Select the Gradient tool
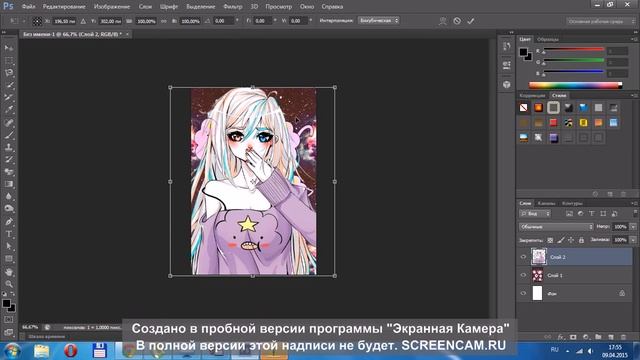This screenshot has width=640, height=360. click(9, 184)
